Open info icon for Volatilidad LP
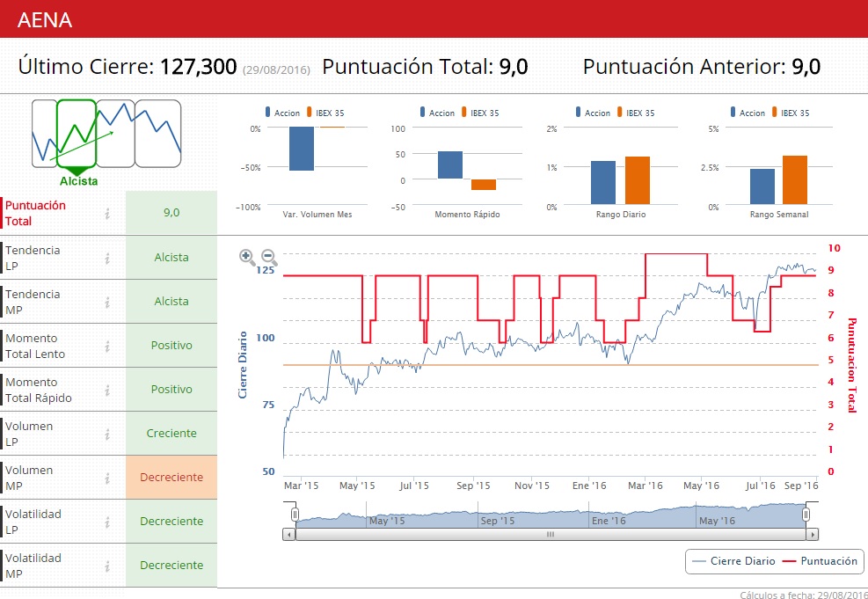The image size is (868, 599). (x=107, y=522)
